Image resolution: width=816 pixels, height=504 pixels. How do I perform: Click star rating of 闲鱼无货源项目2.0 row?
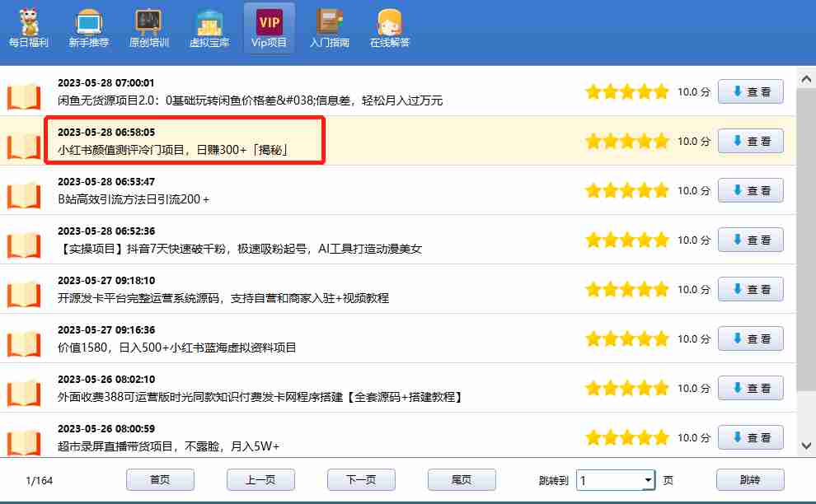pyautogui.click(x=626, y=91)
